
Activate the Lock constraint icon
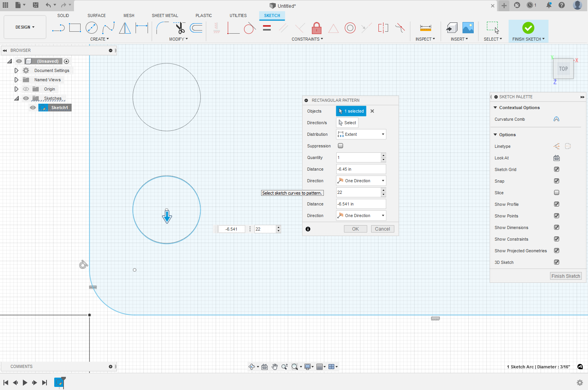(316, 28)
